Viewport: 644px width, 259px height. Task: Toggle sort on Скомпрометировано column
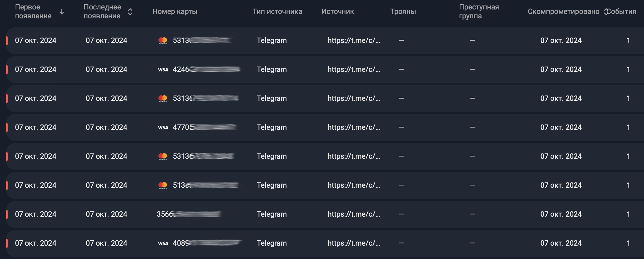605,12
